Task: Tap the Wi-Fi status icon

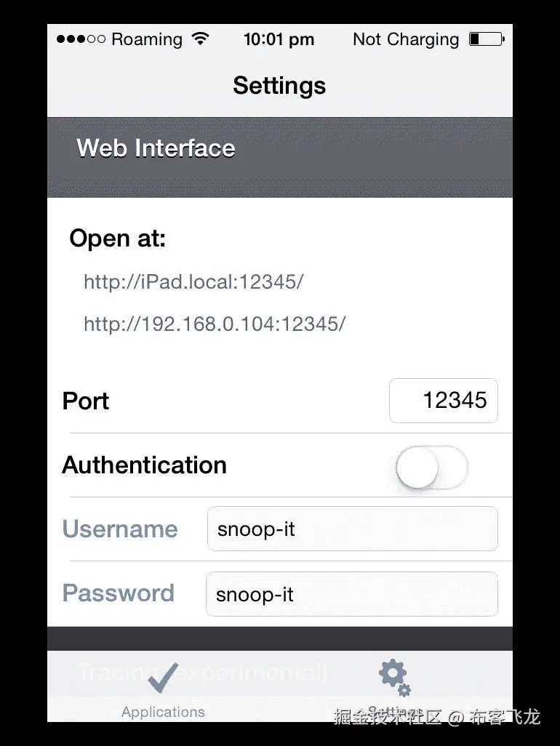Action: tap(201, 39)
